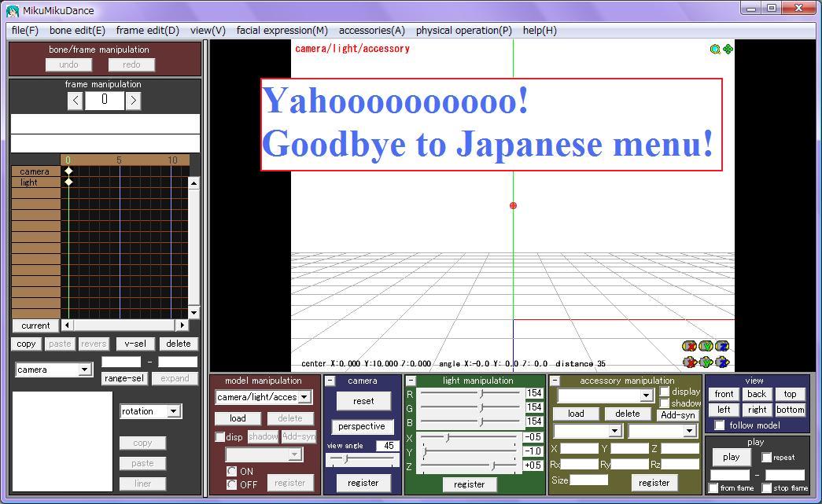This screenshot has width=822, height=504.
Task: Click the light X direction slider
Action: [x=470, y=437]
